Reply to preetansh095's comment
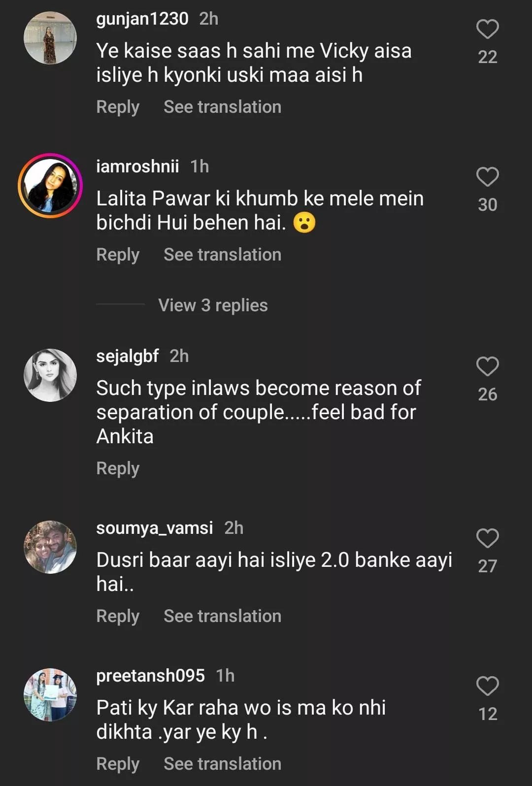The height and width of the screenshot is (786, 532). tap(118, 764)
